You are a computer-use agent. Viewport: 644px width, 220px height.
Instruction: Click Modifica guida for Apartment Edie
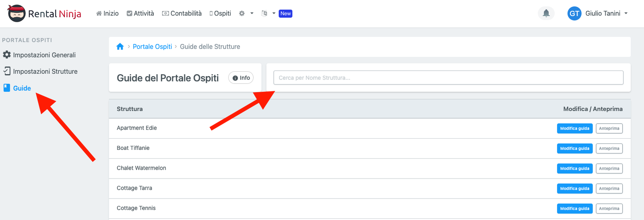pyautogui.click(x=574, y=129)
